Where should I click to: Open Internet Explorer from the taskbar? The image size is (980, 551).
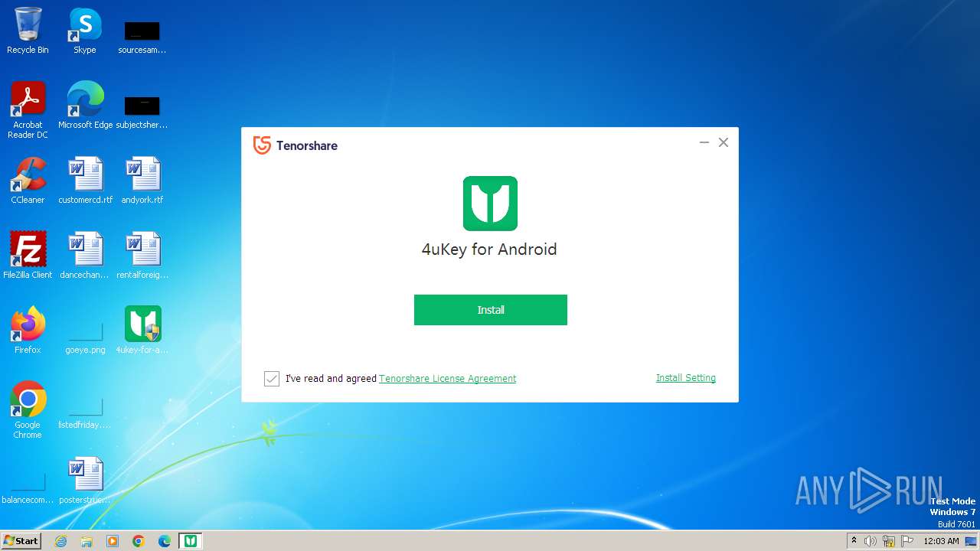pos(60,541)
